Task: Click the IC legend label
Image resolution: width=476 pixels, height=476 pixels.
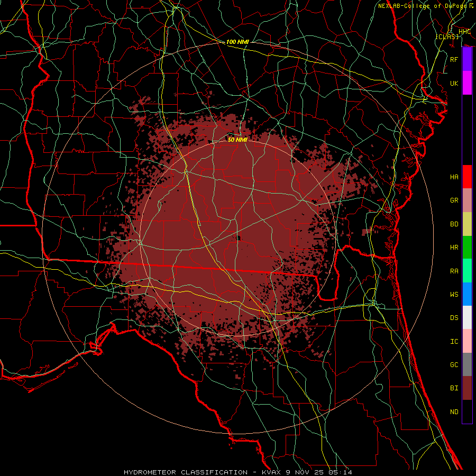Action: pyautogui.click(x=454, y=342)
